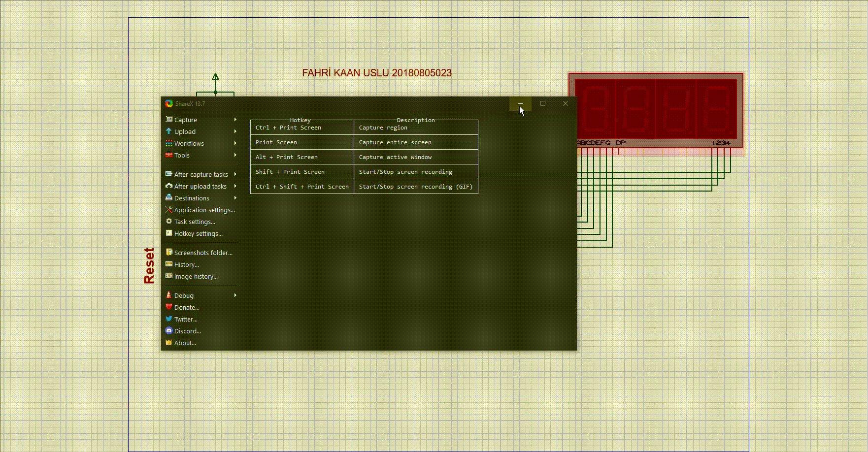Expand the Debug submenu arrow
The height and width of the screenshot is (452, 868).
click(x=235, y=295)
